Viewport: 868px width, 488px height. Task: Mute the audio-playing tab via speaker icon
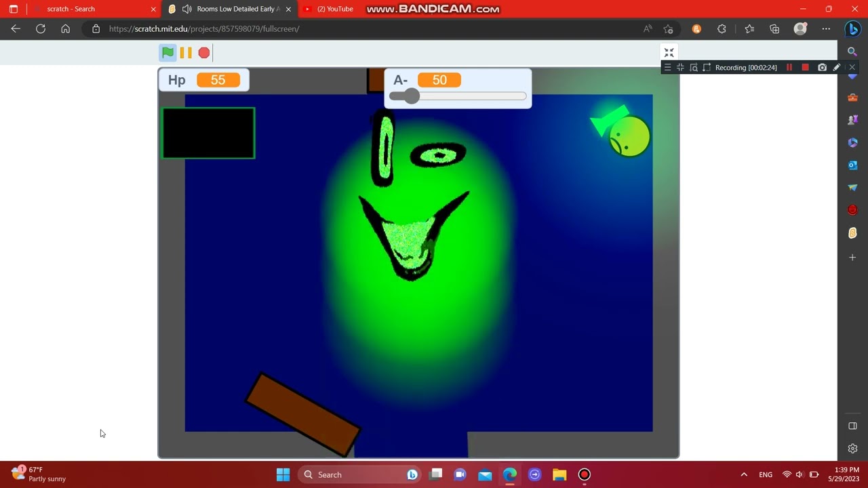coord(186,9)
